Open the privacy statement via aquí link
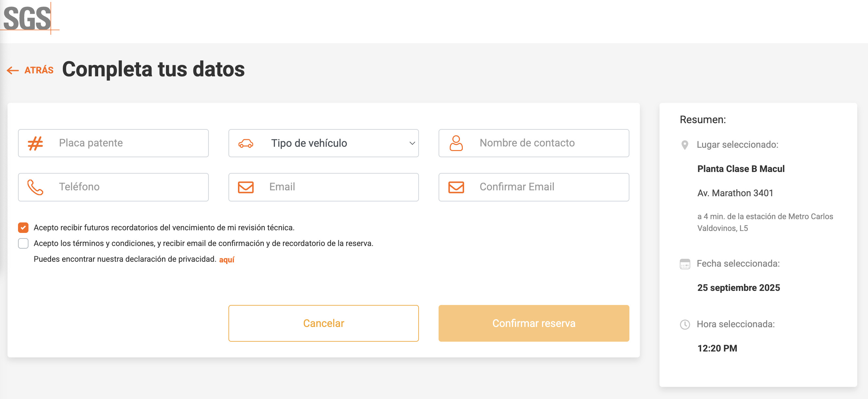 coord(226,259)
